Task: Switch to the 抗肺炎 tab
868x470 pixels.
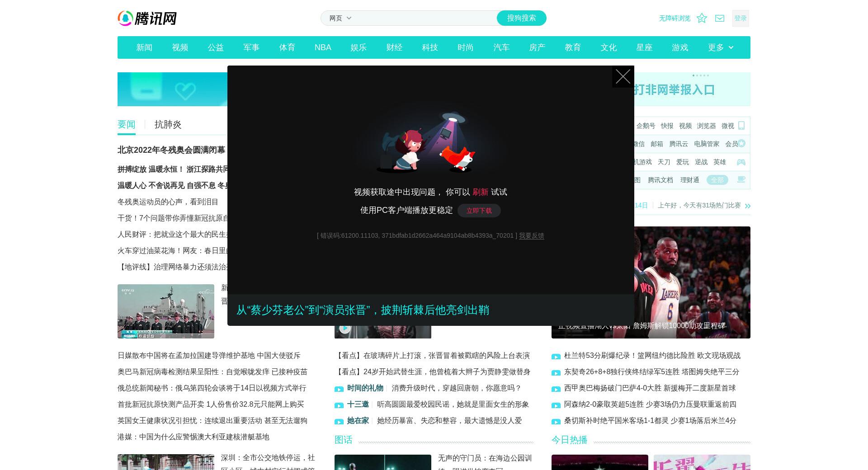Action: pyautogui.click(x=168, y=125)
